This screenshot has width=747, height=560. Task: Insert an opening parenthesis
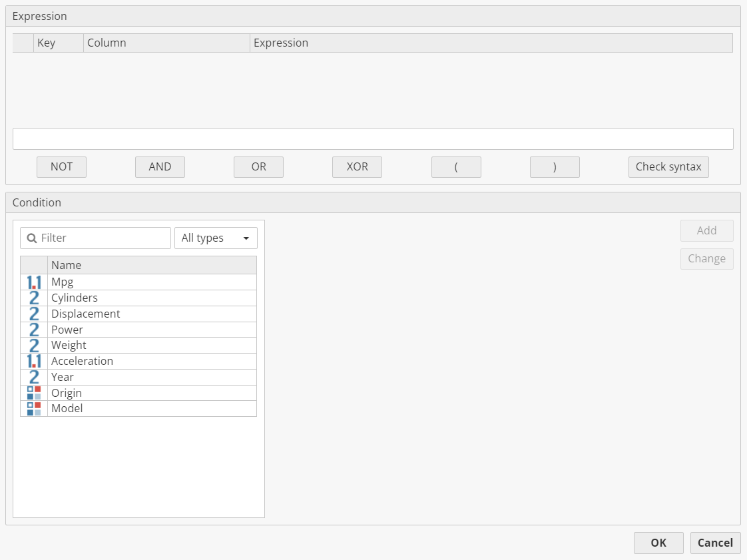[456, 167]
